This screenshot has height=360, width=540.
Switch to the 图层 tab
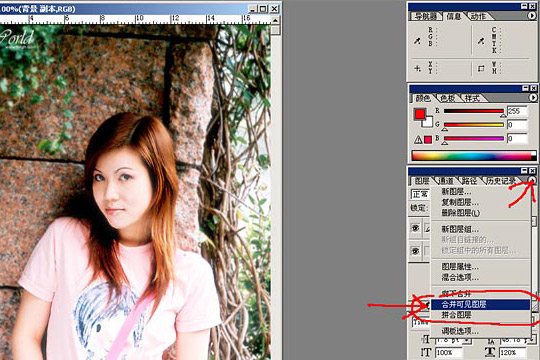point(422,181)
